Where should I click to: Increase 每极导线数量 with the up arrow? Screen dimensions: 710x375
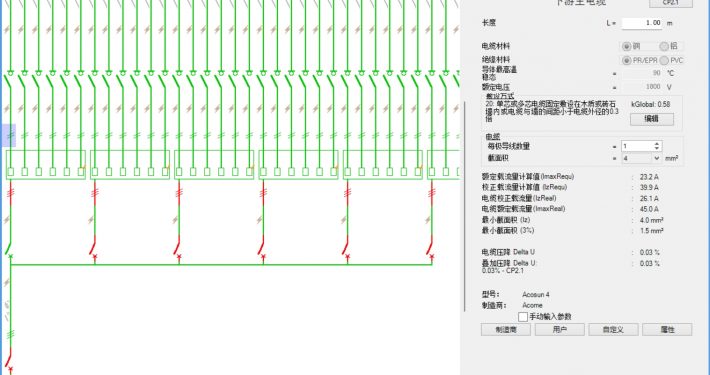(x=657, y=144)
